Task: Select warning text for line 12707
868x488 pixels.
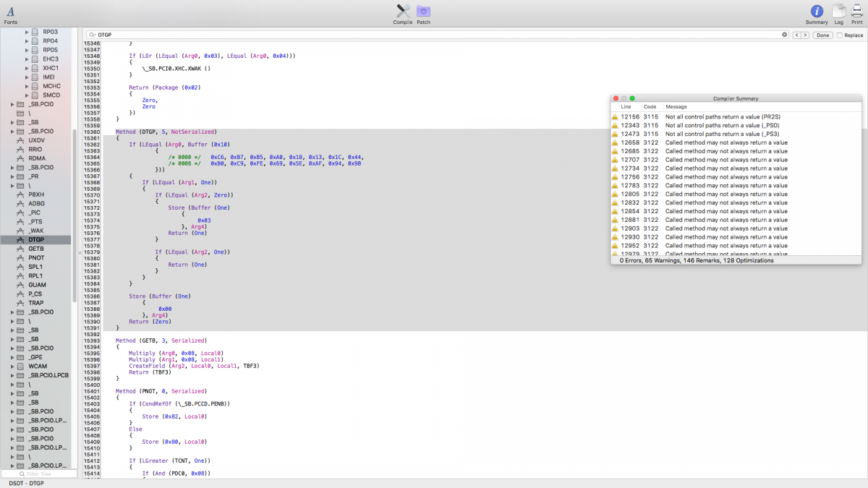Action: (x=726, y=160)
